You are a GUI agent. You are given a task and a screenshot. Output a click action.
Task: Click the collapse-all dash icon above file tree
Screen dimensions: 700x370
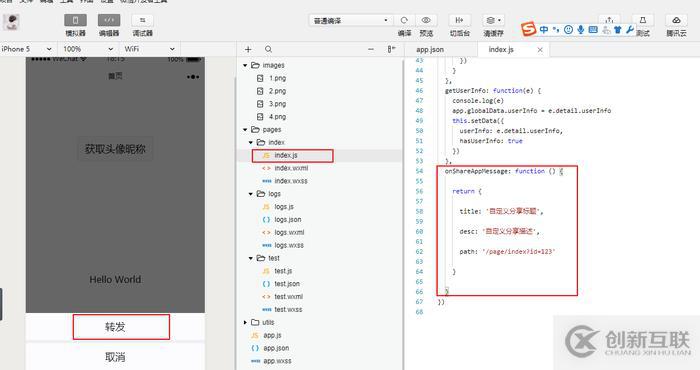click(371, 50)
